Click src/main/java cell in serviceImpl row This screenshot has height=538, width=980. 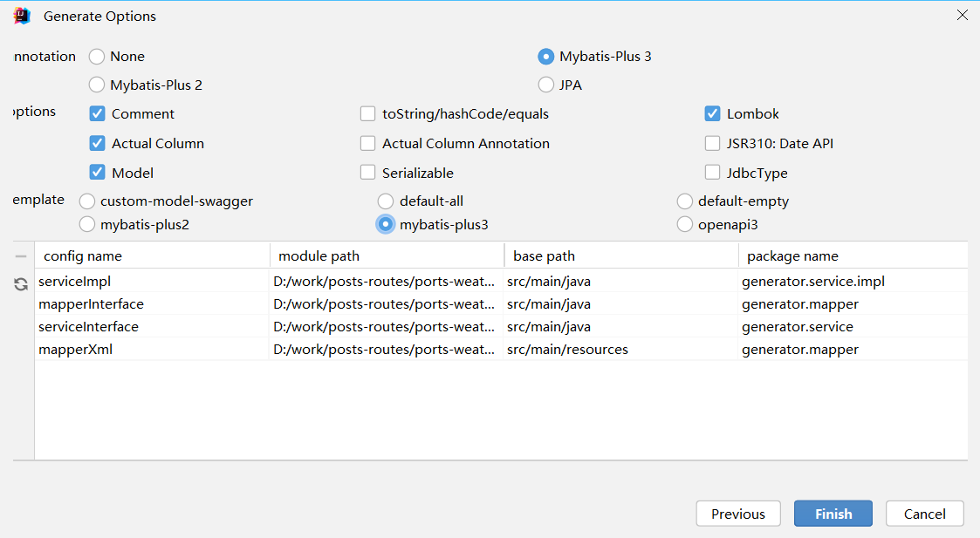point(620,281)
